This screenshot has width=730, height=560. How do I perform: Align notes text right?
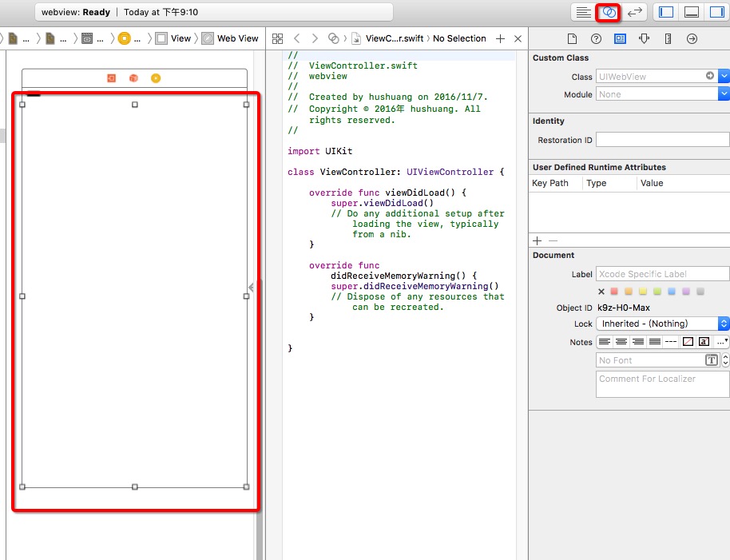[x=638, y=342]
